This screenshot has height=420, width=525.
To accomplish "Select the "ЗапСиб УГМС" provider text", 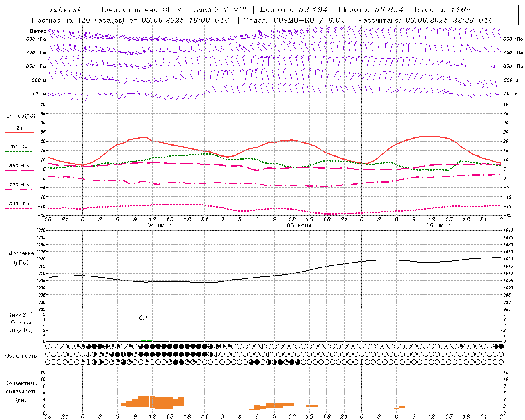I will click(x=217, y=10).
